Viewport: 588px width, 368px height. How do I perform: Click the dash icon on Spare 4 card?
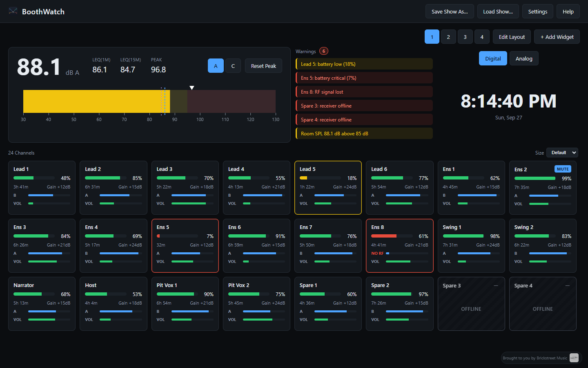(567, 285)
